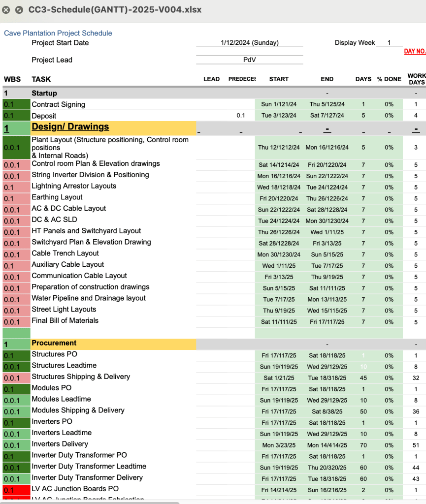Close the spreadsheet preview window

6,10
